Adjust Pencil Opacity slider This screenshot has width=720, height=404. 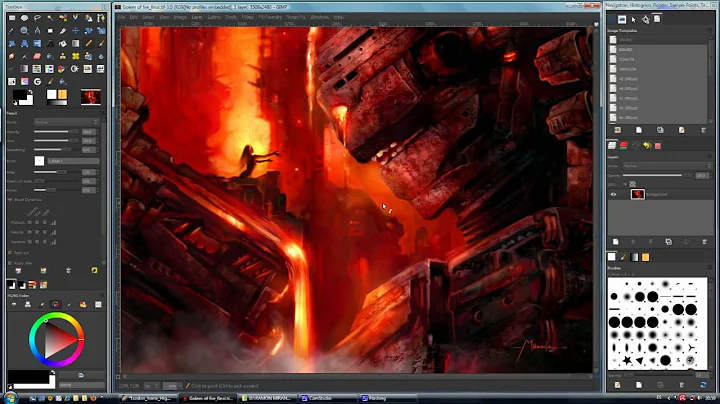click(x=56, y=132)
